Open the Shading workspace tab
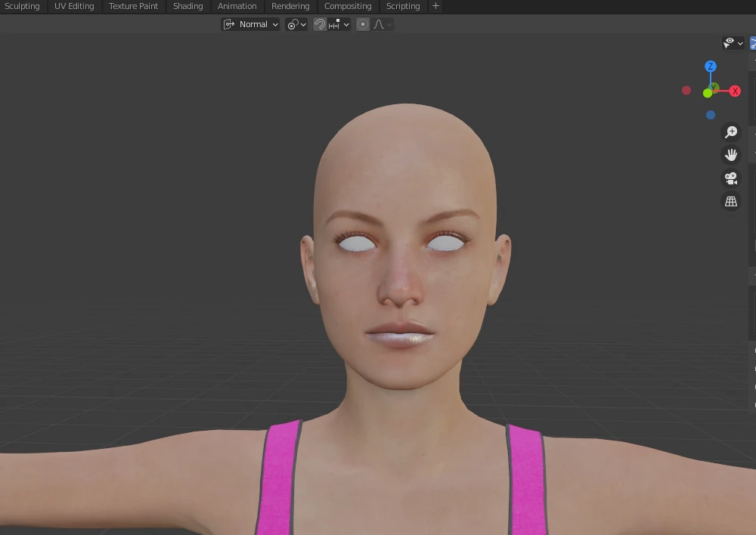Image resolution: width=756 pixels, height=535 pixels. pos(188,6)
